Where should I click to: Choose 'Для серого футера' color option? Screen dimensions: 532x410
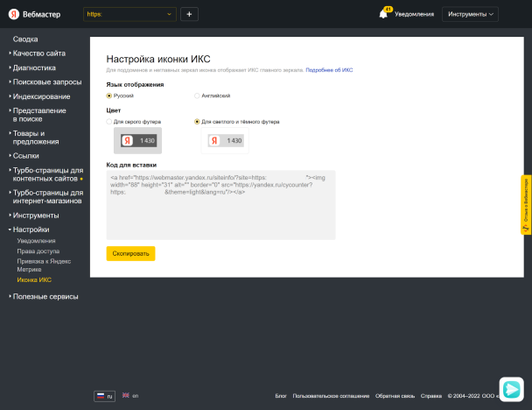(x=109, y=122)
